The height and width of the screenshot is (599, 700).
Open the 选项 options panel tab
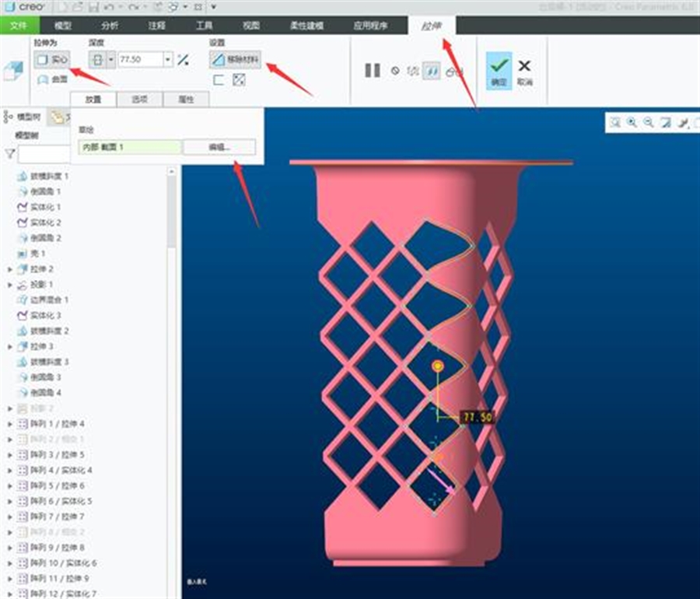coord(140,100)
